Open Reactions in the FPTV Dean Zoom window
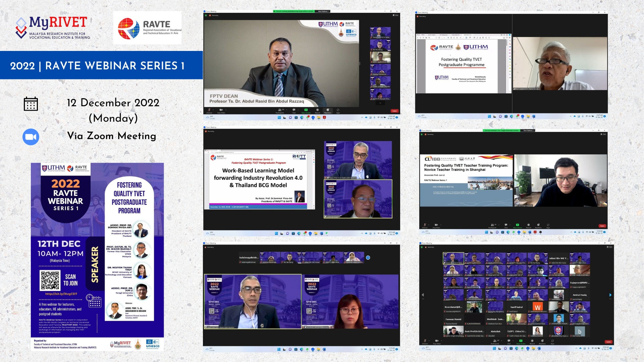The image size is (644, 362). click(x=328, y=111)
